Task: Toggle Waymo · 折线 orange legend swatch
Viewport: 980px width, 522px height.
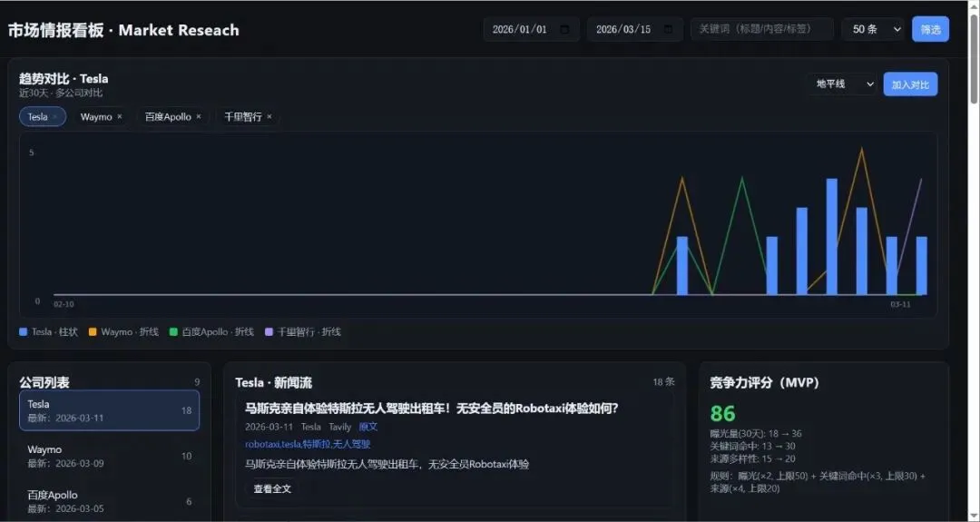Action: click(93, 332)
